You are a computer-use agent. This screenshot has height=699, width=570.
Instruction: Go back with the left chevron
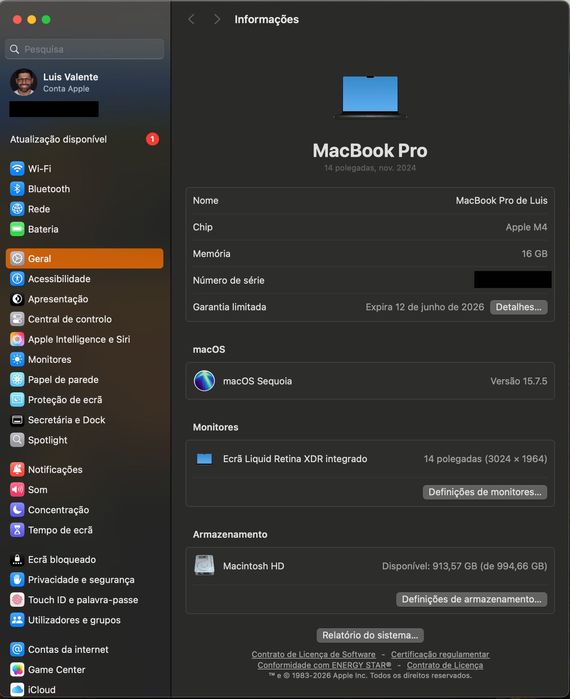[x=192, y=19]
